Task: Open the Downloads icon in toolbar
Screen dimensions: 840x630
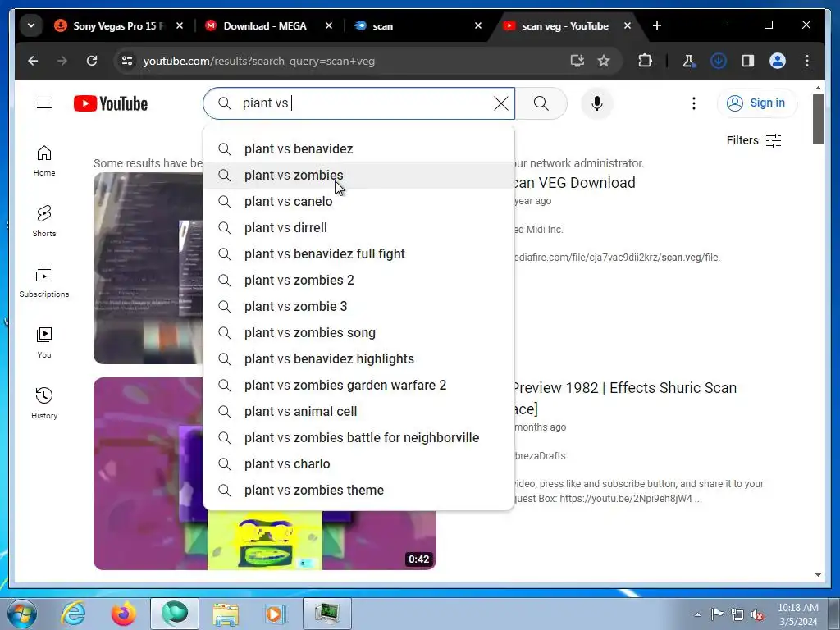Action: (x=719, y=61)
